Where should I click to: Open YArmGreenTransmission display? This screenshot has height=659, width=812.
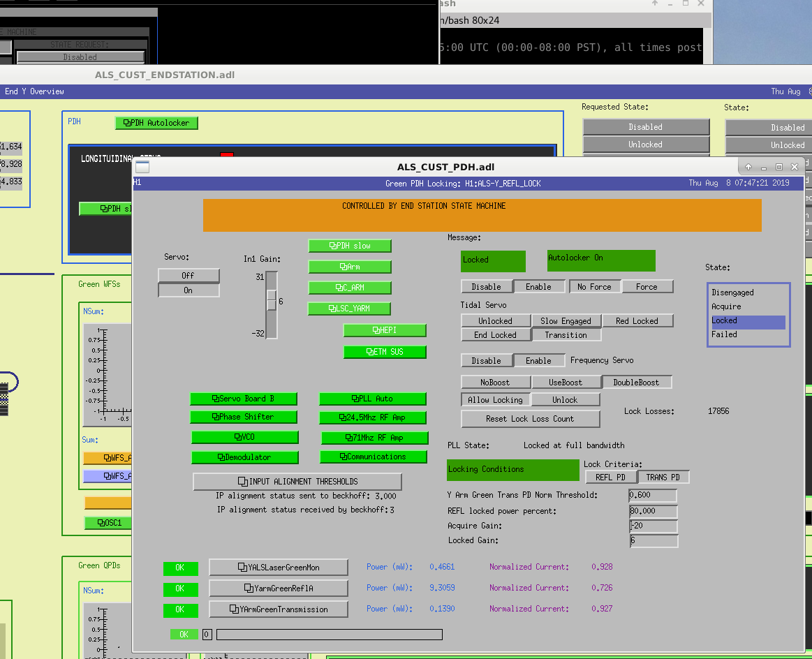coord(279,609)
